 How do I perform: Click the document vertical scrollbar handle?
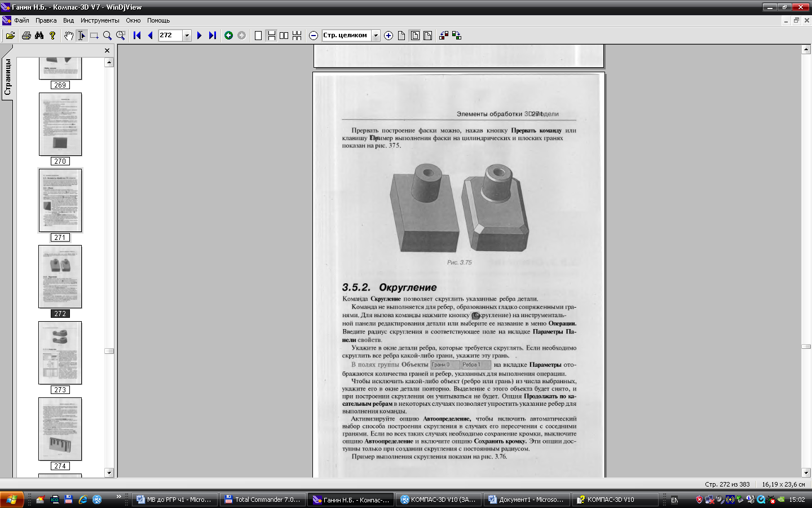pyautogui.click(x=806, y=347)
